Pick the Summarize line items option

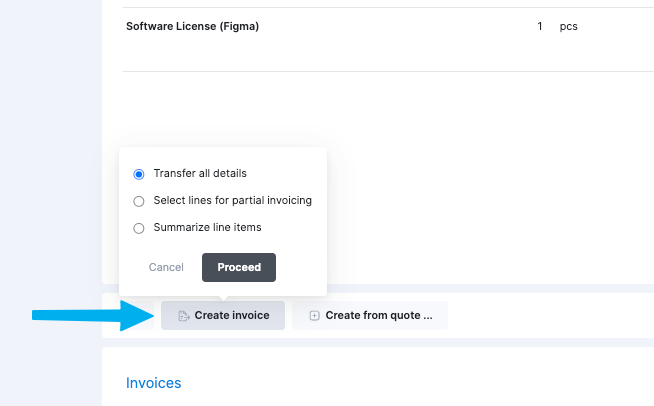138,228
